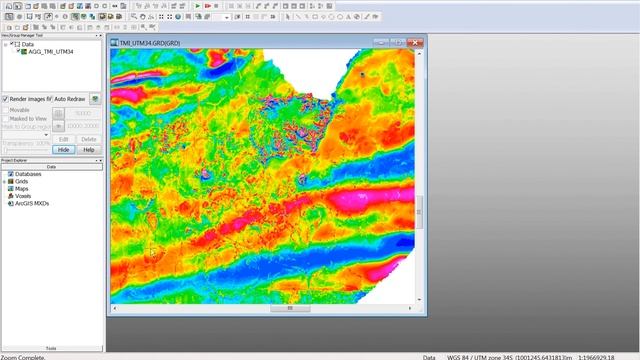The height and width of the screenshot is (360, 640).
Task: Click the Maps icon in Project Explorer
Action: tap(11, 189)
